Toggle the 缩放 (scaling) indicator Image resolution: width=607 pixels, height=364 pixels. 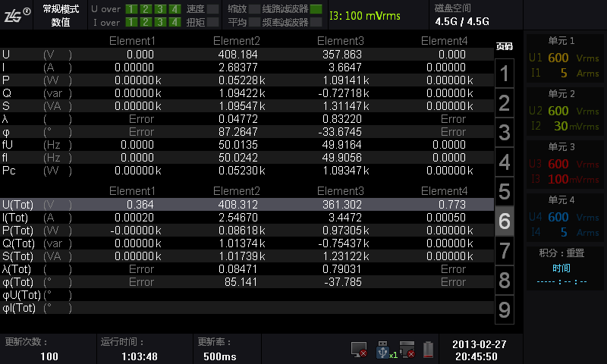coord(254,9)
